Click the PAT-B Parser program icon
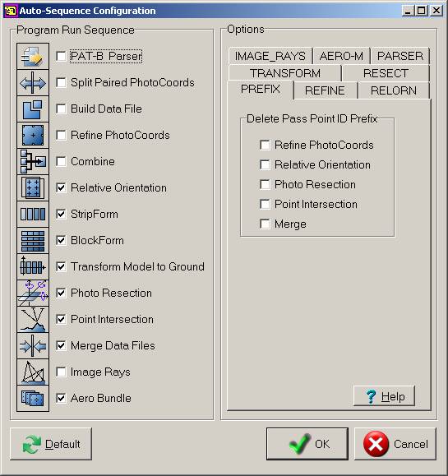This screenshot has height=476, width=448. click(x=33, y=56)
